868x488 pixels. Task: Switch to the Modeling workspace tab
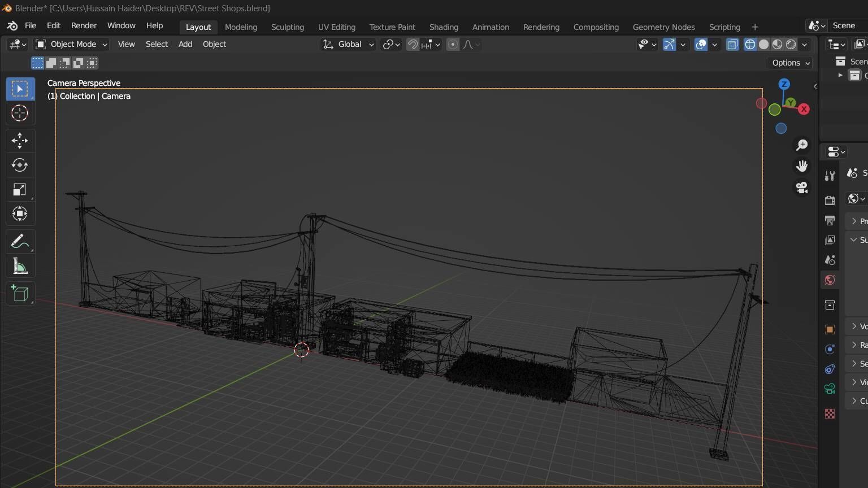pos(241,27)
